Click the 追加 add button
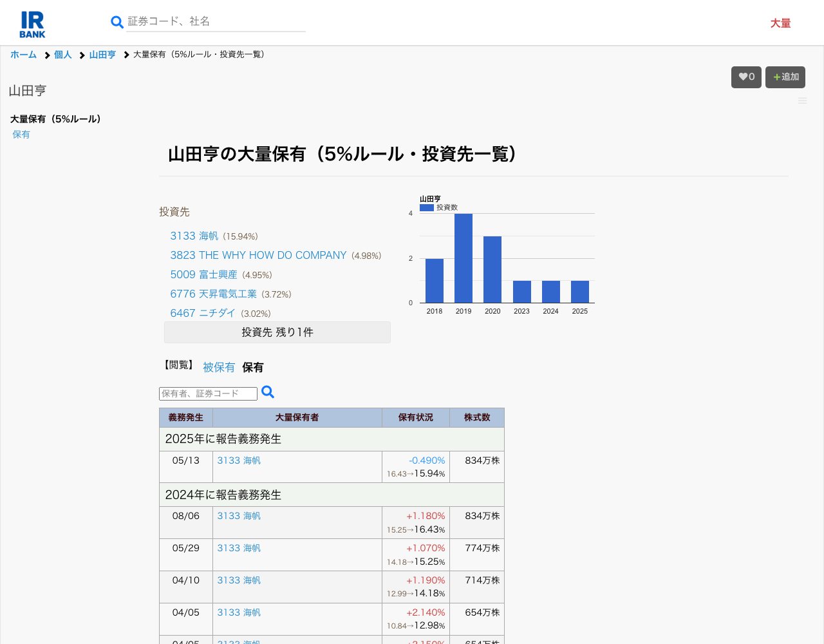824x644 pixels. (785, 77)
